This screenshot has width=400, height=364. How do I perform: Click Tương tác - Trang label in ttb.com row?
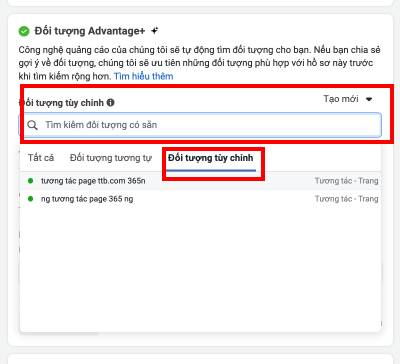click(347, 181)
